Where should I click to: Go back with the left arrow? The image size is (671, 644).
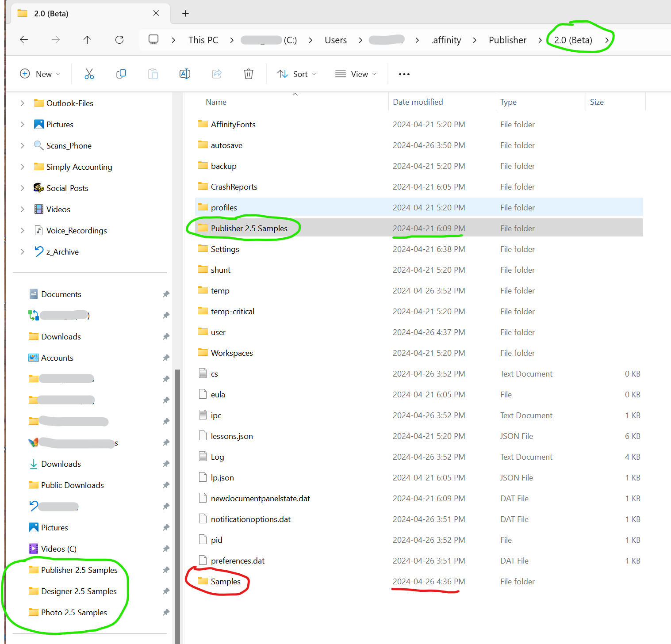click(24, 40)
